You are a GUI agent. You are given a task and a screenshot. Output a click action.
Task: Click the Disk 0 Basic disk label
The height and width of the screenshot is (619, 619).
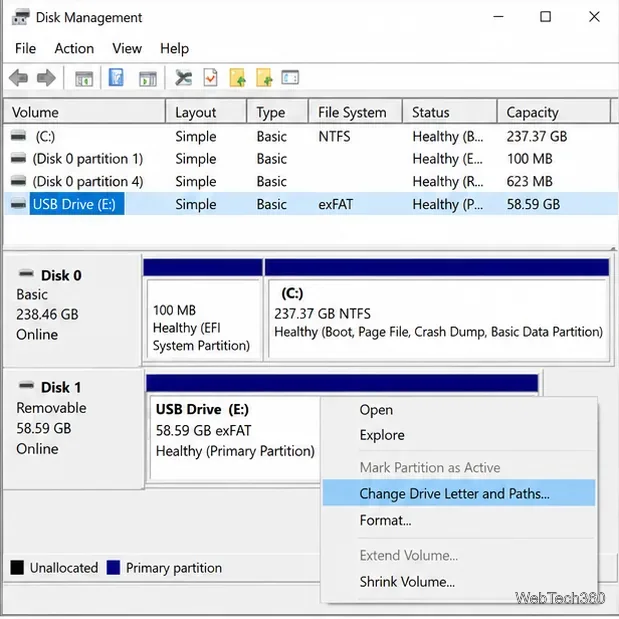tap(72, 311)
